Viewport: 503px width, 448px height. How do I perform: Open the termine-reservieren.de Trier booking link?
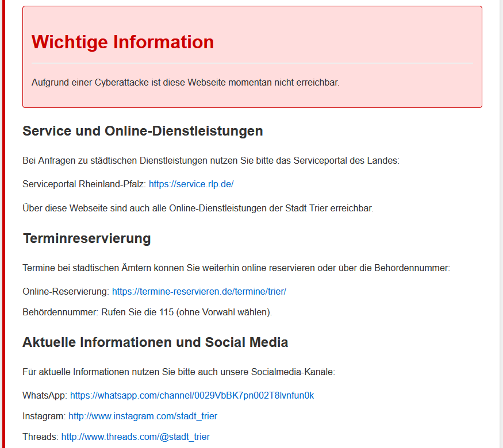pyautogui.click(x=199, y=292)
